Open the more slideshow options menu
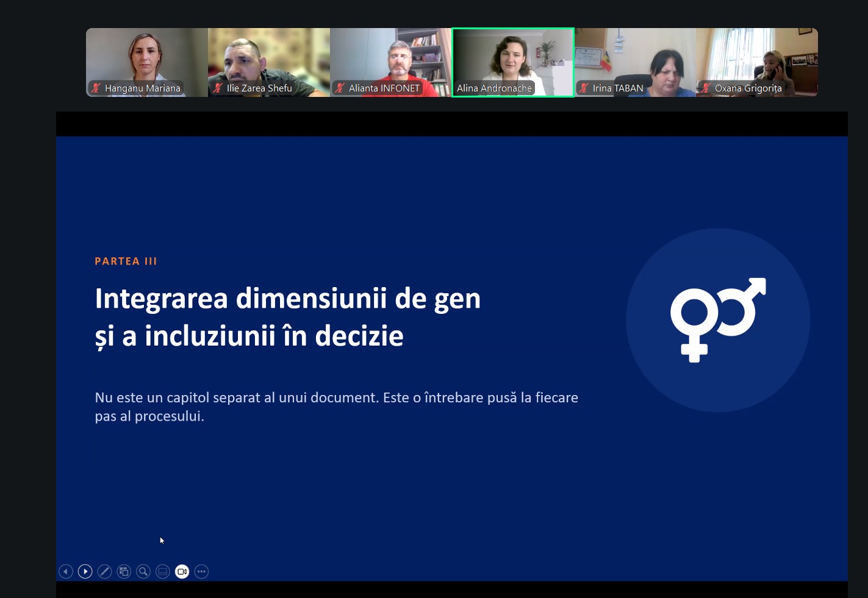Viewport: 868px width, 598px height. tap(201, 571)
